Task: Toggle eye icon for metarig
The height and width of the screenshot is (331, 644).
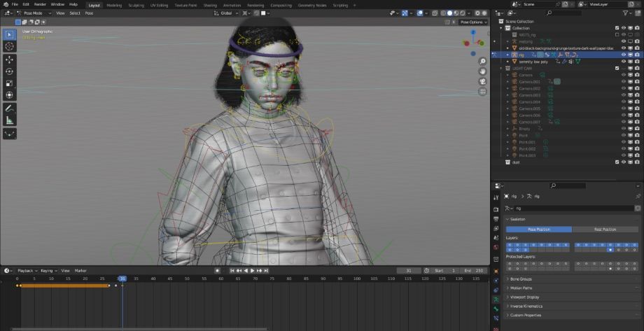Action: pos(624,41)
